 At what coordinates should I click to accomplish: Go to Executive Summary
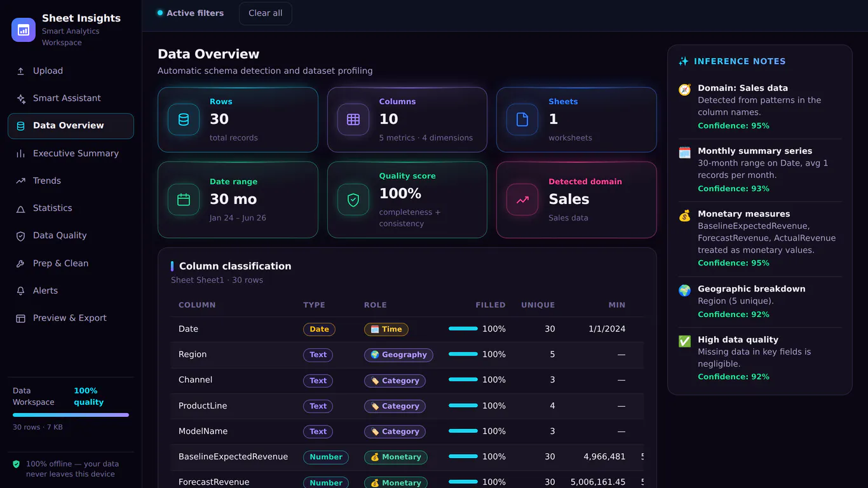71,154
